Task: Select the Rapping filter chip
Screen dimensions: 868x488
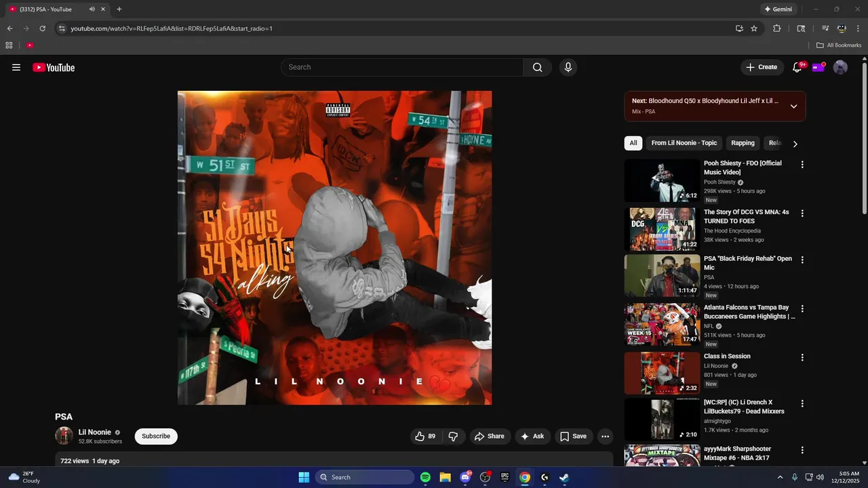Action: coord(743,143)
